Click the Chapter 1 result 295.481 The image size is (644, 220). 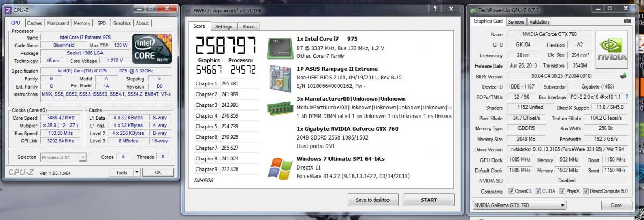tap(230, 84)
